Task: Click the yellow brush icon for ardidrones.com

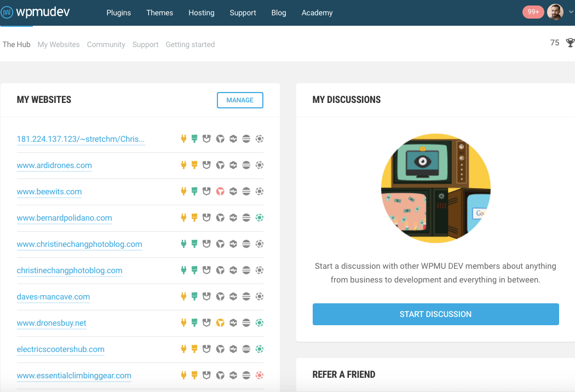Action: click(194, 165)
